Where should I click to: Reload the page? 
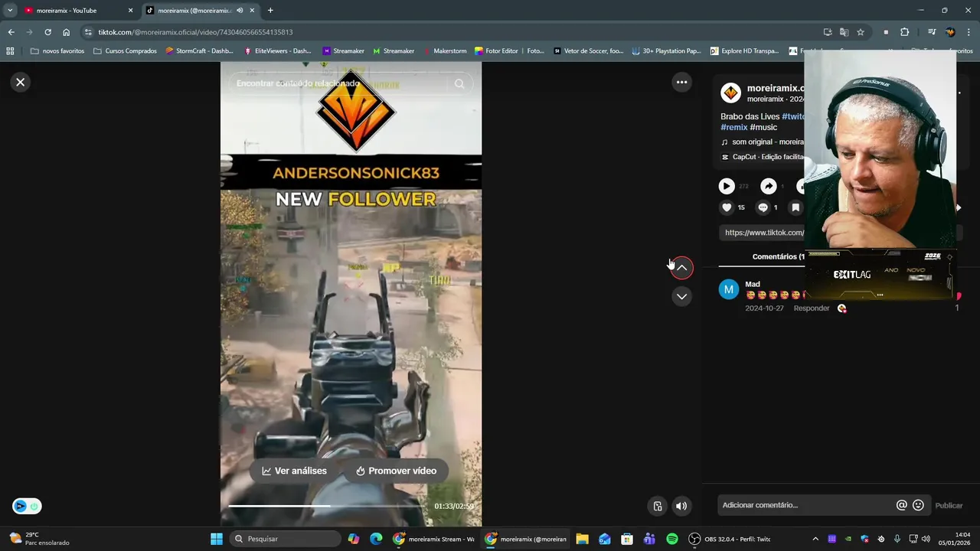(47, 32)
